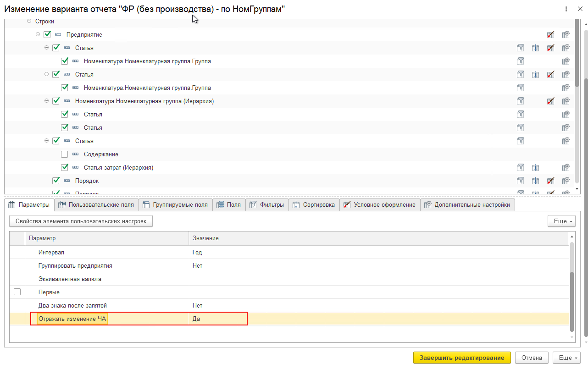Screen dimensions: 588x369
Task: Click Параметр column header
Action: [106, 238]
